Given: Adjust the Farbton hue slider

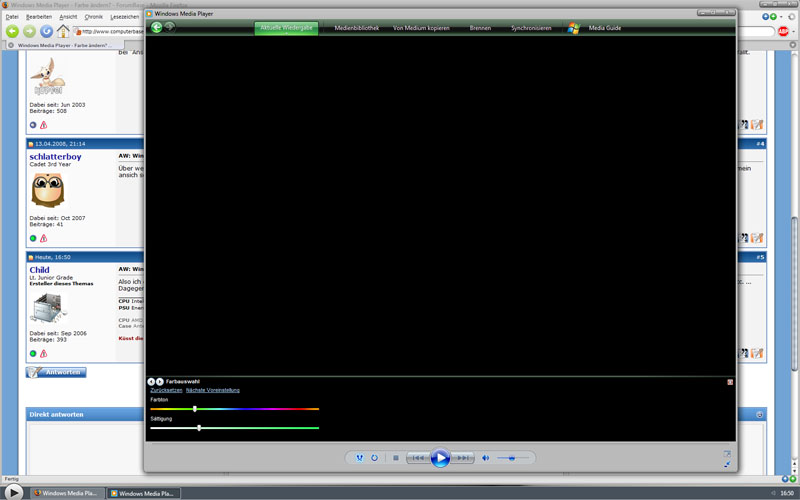Looking at the screenshot, I should click(x=235, y=409).
